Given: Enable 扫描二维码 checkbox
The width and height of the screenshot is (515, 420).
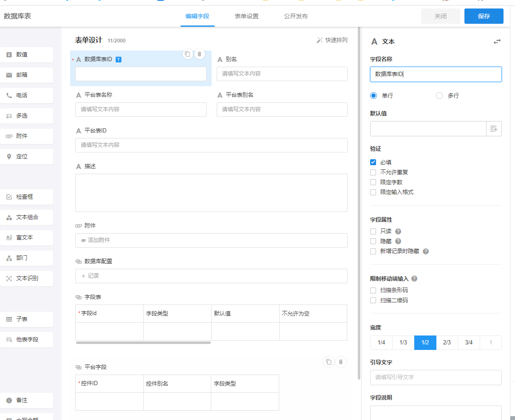Looking at the screenshot, I should tap(373, 300).
